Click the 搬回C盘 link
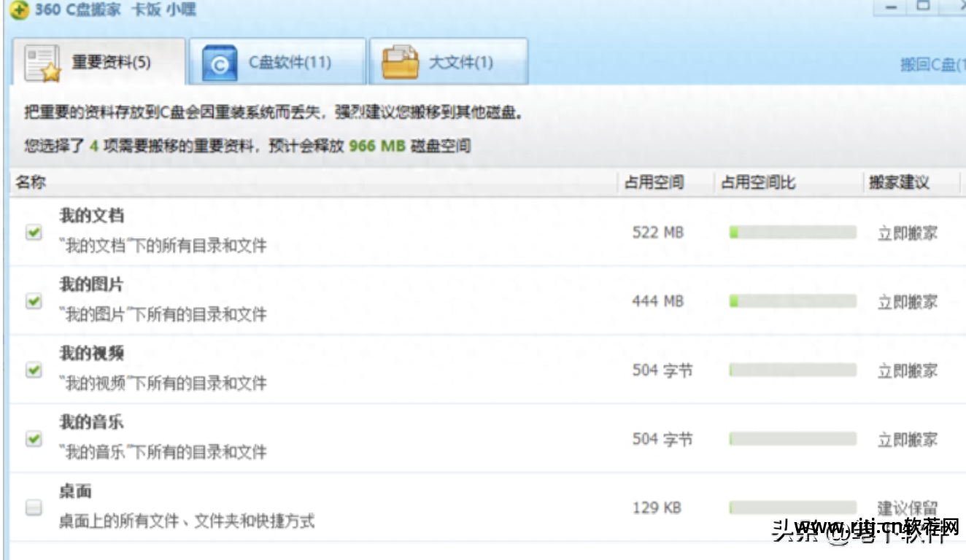The image size is (966, 560). click(x=932, y=65)
